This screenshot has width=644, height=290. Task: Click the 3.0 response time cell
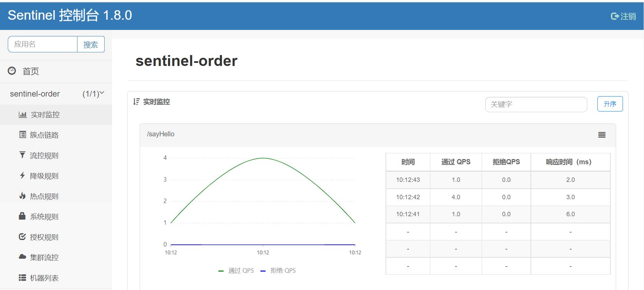click(570, 197)
